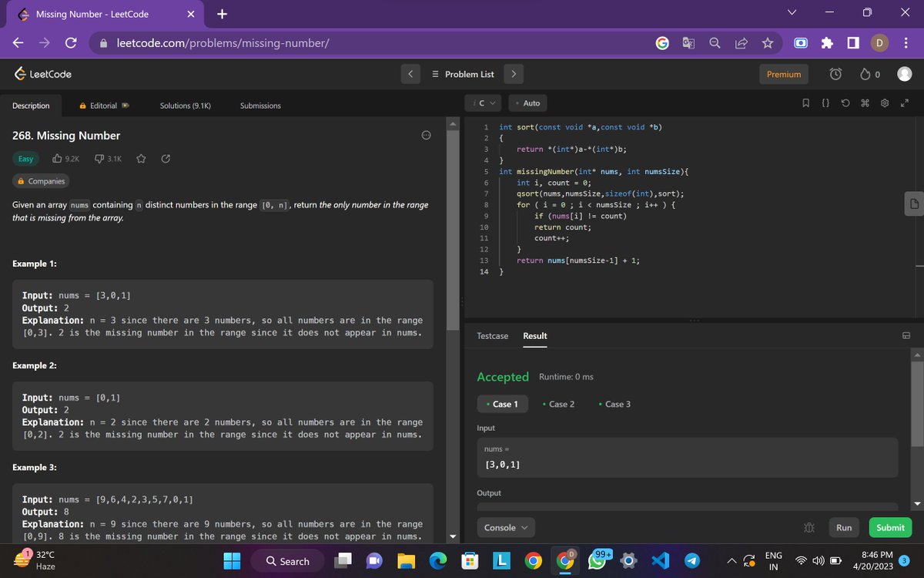Select Case 3 result
The width and height of the screenshot is (924, 578).
(x=614, y=404)
